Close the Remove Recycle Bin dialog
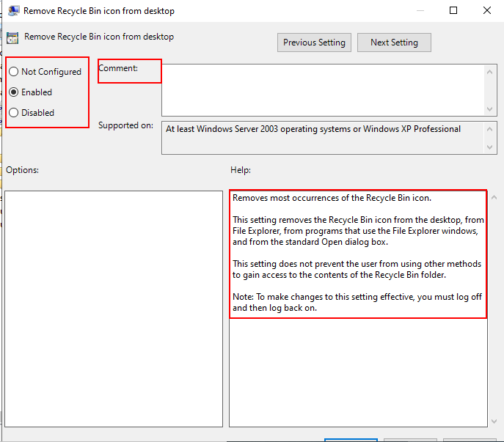This screenshot has height=442, width=504. tap(487, 10)
